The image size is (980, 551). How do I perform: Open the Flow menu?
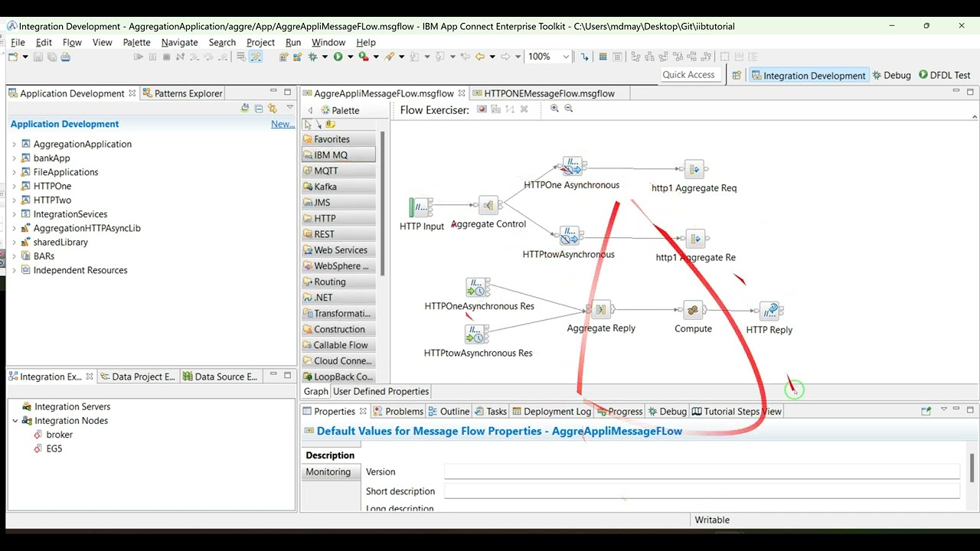(72, 42)
